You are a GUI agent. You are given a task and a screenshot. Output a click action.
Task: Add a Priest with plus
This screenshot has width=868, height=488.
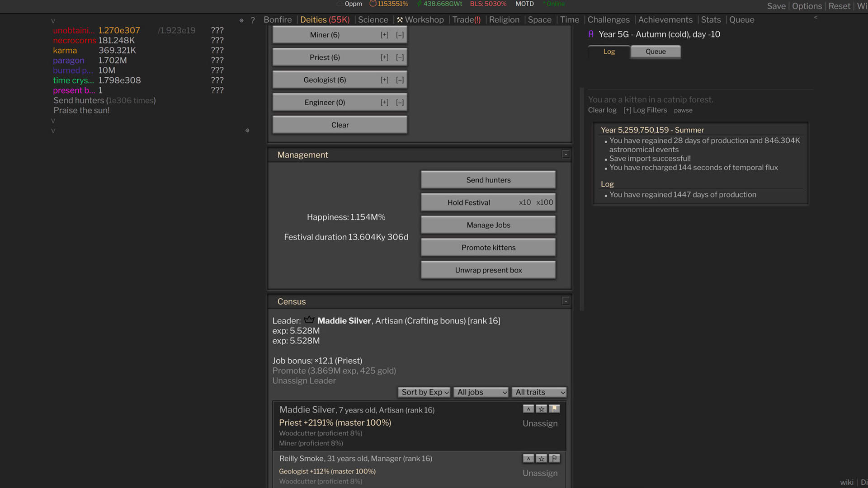pyautogui.click(x=384, y=57)
